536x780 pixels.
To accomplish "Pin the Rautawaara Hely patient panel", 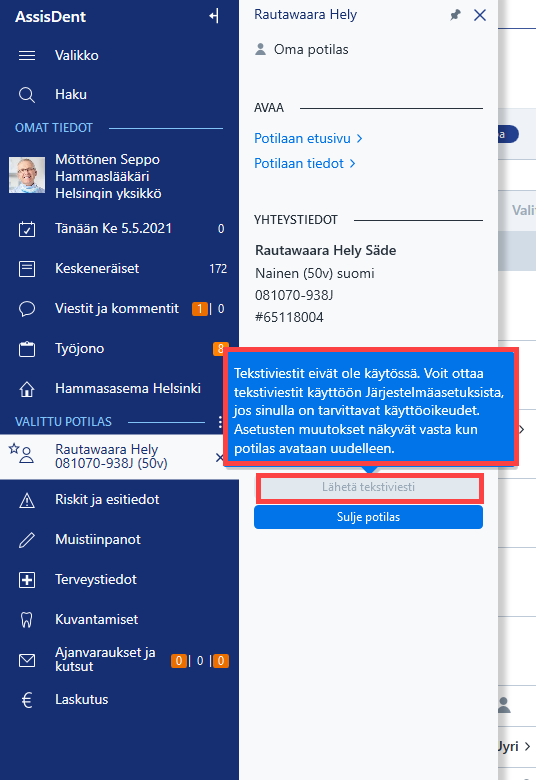I will pos(455,15).
